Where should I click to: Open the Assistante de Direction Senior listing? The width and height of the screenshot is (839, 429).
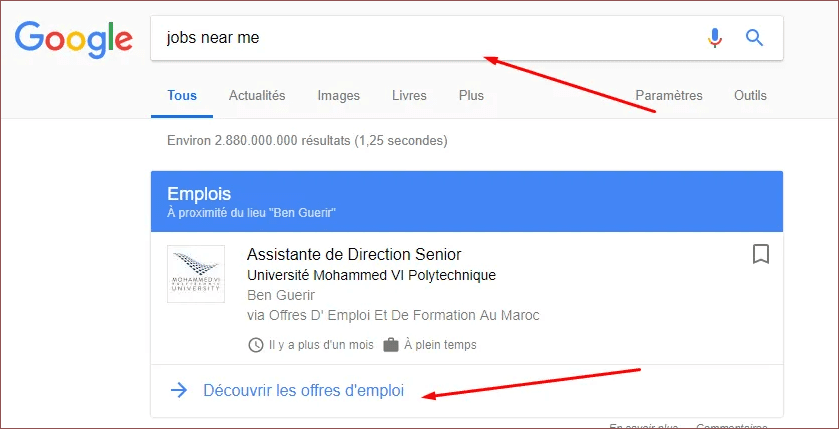click(x=354, y=254)
